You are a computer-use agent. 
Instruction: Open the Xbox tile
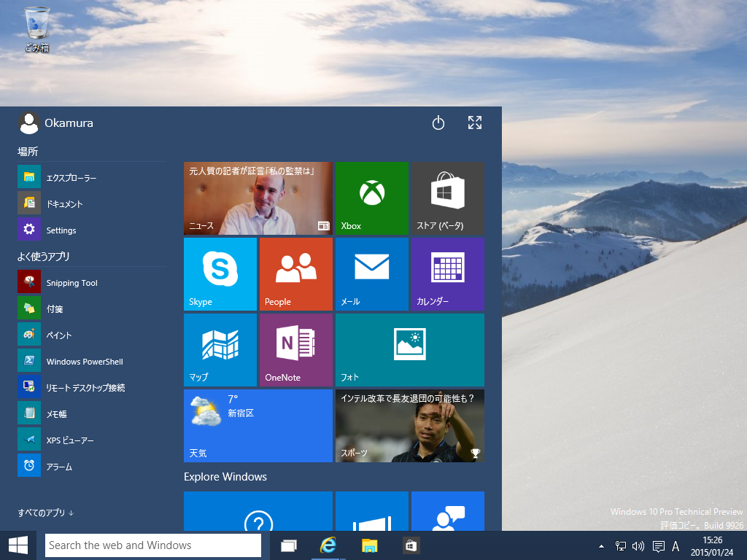[x=371, y=198]
